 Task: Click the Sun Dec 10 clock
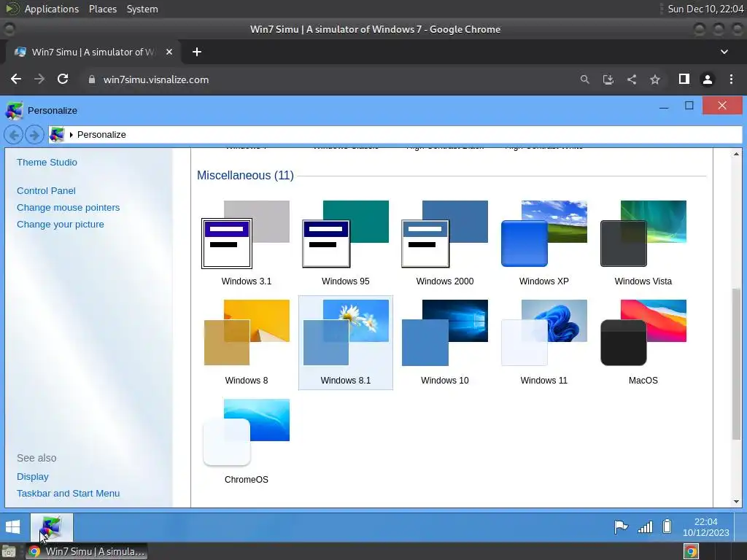[x=705, y=9]
